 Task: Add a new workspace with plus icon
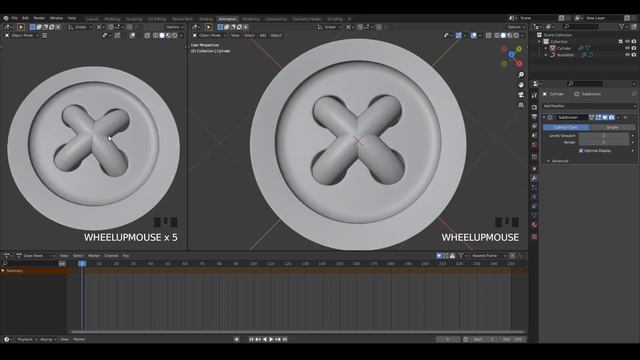tap(349, 19)
